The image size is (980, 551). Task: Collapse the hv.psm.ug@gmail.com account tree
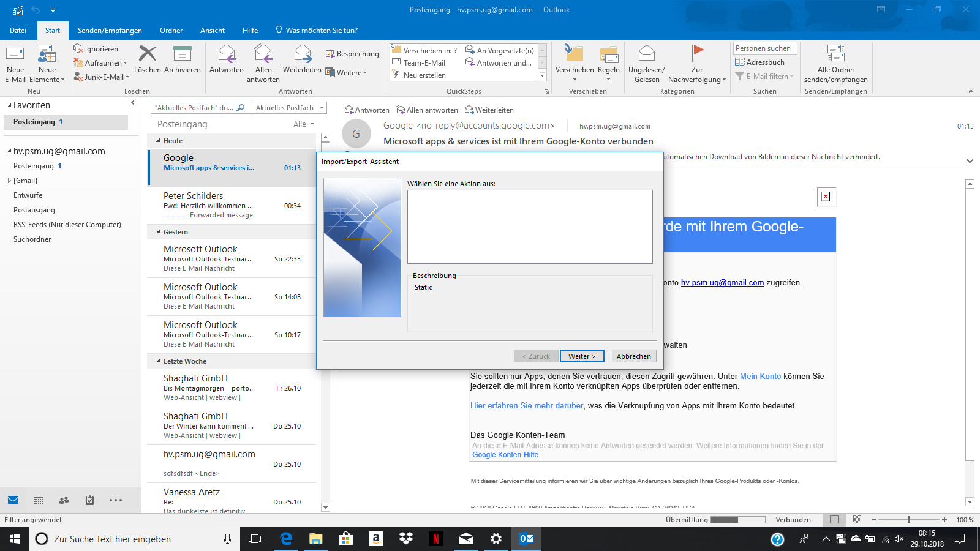(x=9, y=151)
